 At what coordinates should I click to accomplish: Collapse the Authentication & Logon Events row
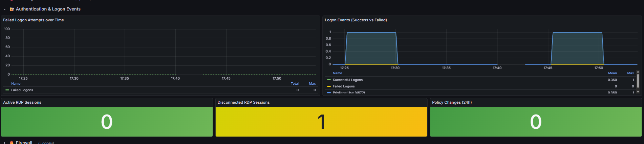coord(4,9)
